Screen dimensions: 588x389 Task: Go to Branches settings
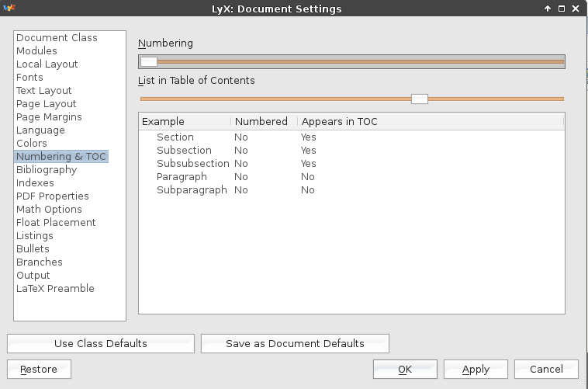40,262
